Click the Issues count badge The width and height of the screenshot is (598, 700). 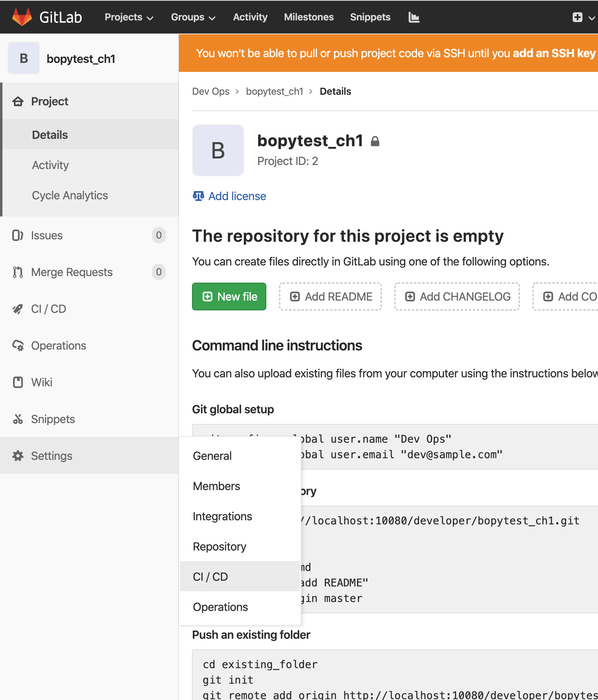(x=159, y=235)
